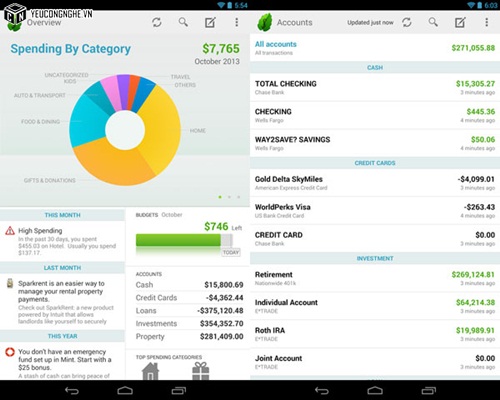Tap the refresh icon in Overview toolbar

157,22
